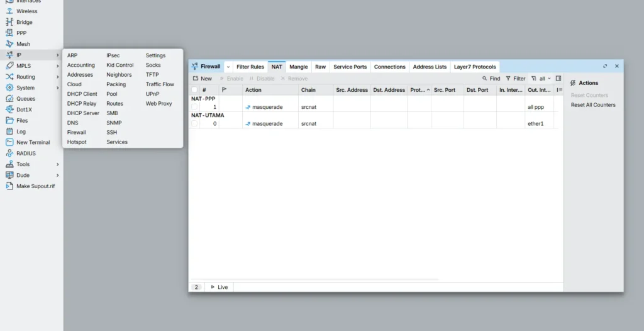Open Services from the IP submenu
Screen dimensions: 644x331
[x=116, y=142]
